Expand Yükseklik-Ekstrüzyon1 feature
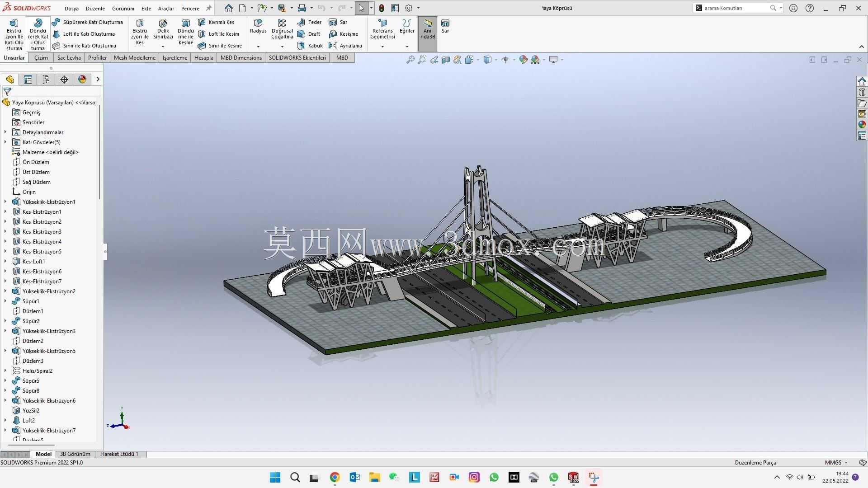 coord(5,202)
